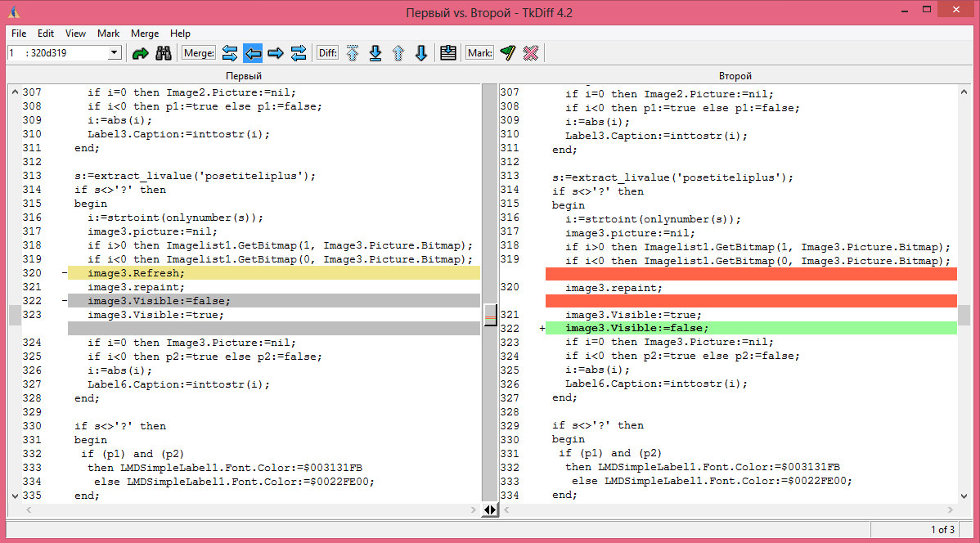
Task: Click the Merge: toolbar button
Action: pyautogui.click(x=198, y=52)
